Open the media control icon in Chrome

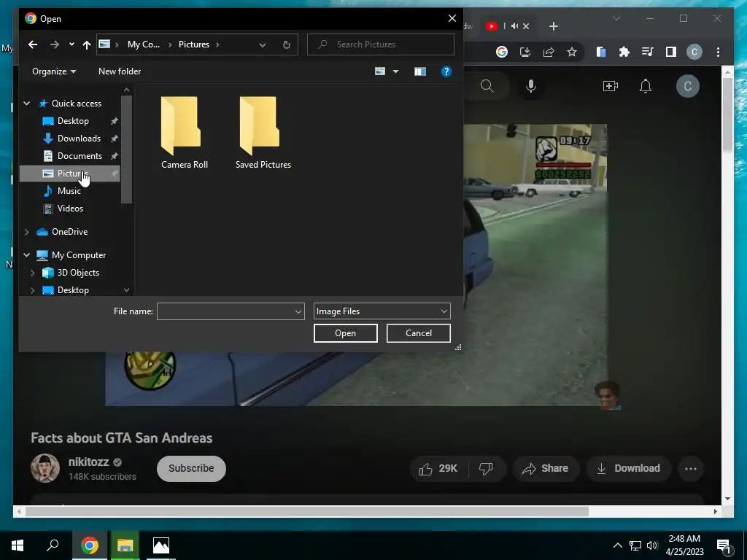pyautogui.click(x=648, y=52)
